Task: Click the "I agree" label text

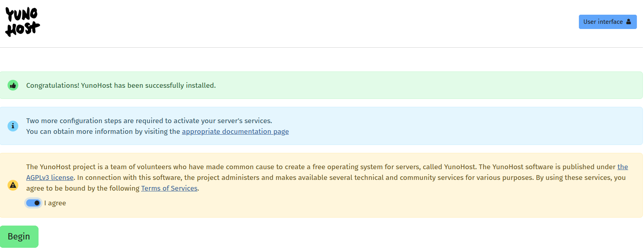Action: [x=55, y=203]
